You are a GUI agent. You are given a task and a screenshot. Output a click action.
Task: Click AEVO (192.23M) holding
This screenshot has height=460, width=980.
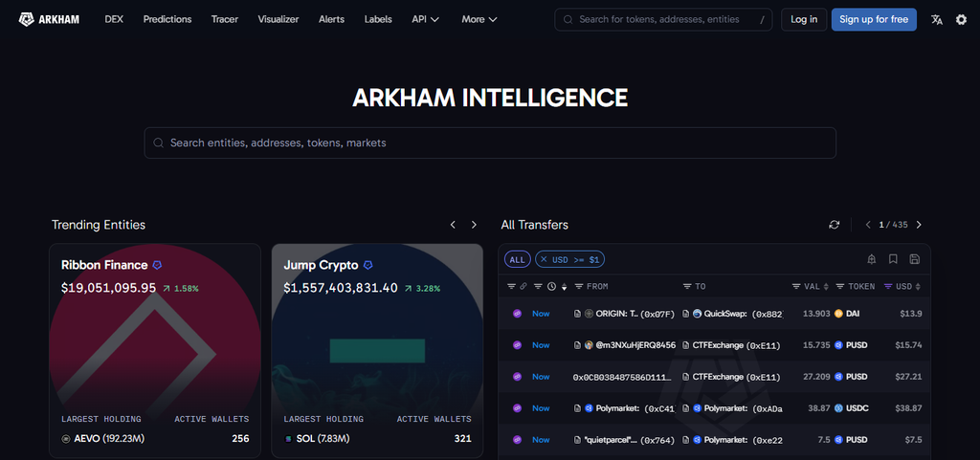point(103,439)
